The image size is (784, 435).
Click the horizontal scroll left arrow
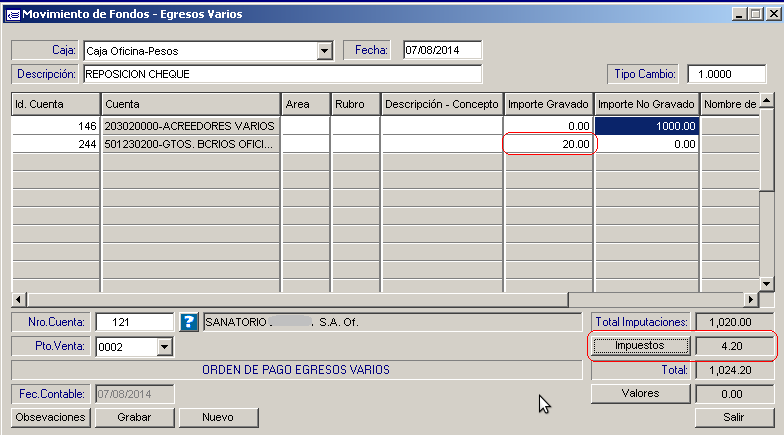(18, 300)
